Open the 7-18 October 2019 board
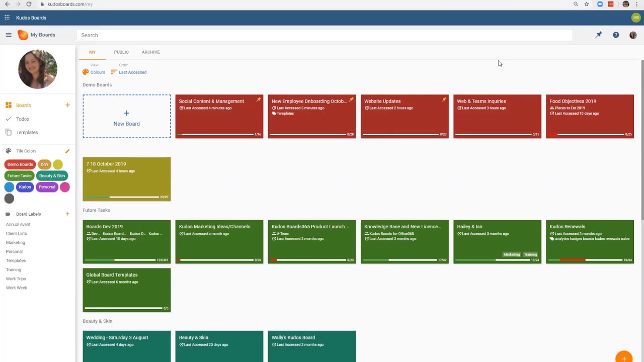Viewport: 644px width, 362px height. 127,179
